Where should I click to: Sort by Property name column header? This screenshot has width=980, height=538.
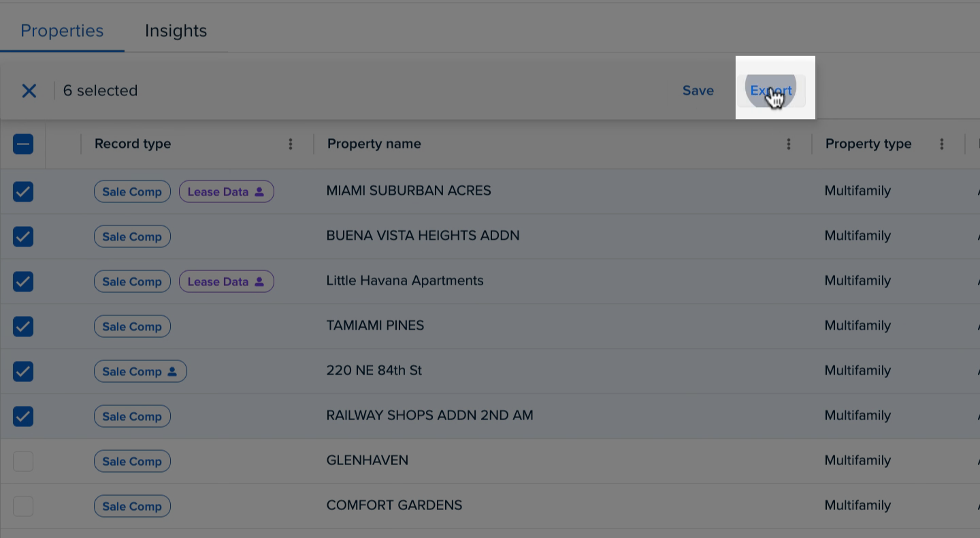point(374,144)
